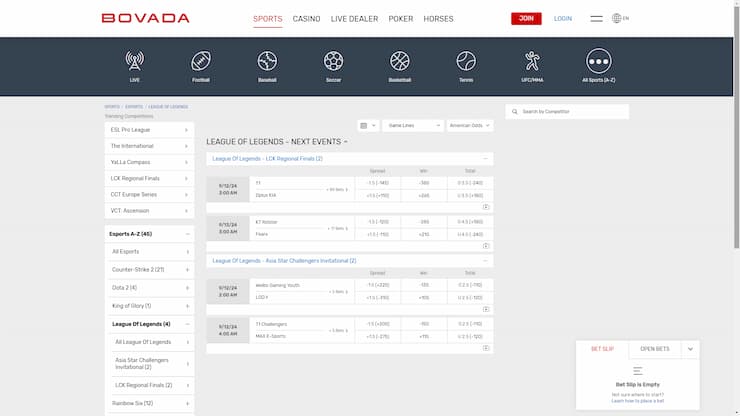This screenshot has height=416, width=740.
Task: Collapse the LCK Regional Finals section
Action: pyautogui.click(x=485, y=159)
